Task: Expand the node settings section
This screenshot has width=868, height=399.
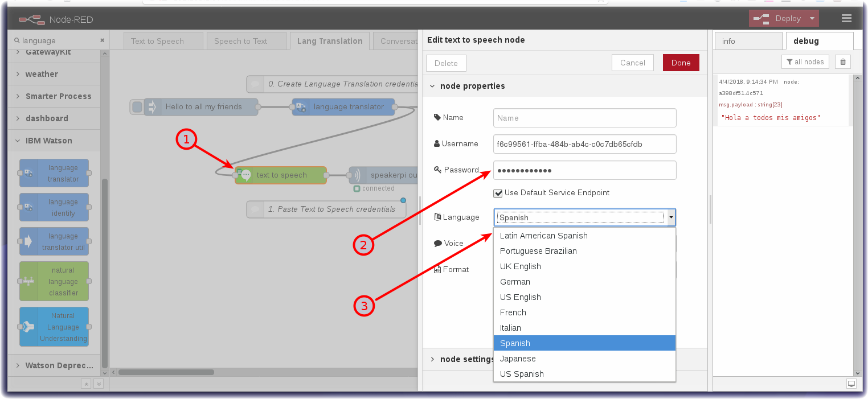Action: (432, 359)
